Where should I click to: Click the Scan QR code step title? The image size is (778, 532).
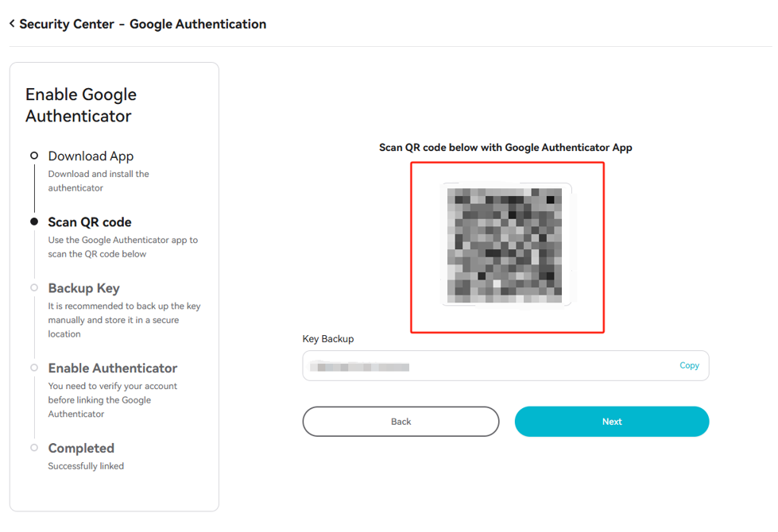(x=90, y=222)
